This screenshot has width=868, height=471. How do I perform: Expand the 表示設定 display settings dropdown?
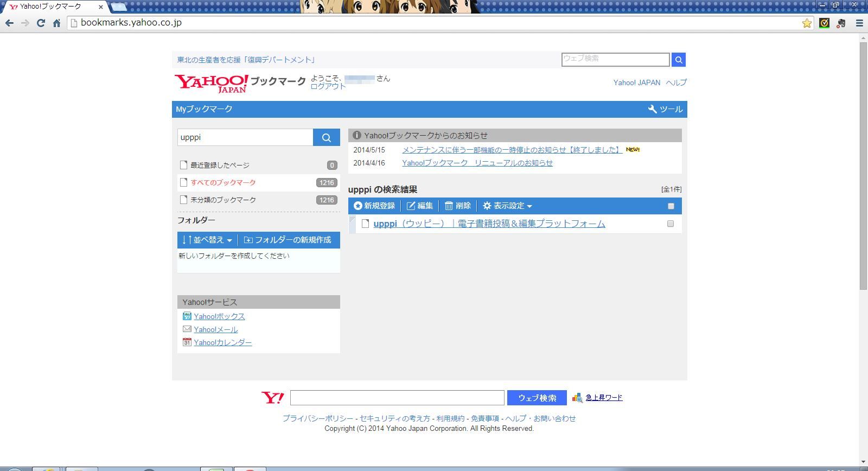[x=507, y=206]
